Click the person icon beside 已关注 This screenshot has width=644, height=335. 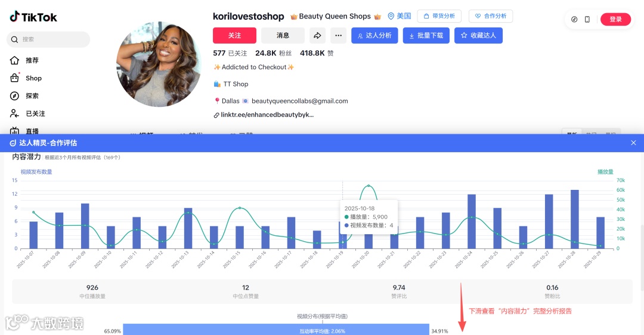coord(14,113)
